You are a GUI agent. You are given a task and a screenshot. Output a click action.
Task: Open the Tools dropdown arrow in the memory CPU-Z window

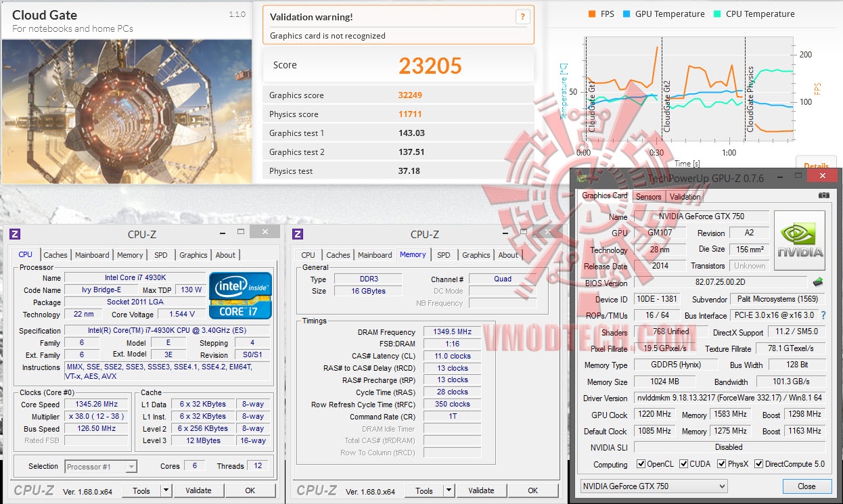pos(449,490)
